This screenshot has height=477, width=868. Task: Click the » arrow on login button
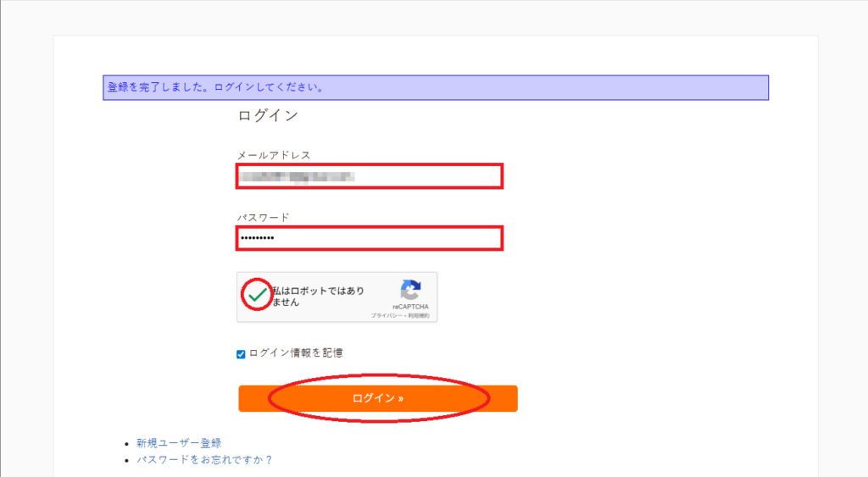click(x=400, y=398)
